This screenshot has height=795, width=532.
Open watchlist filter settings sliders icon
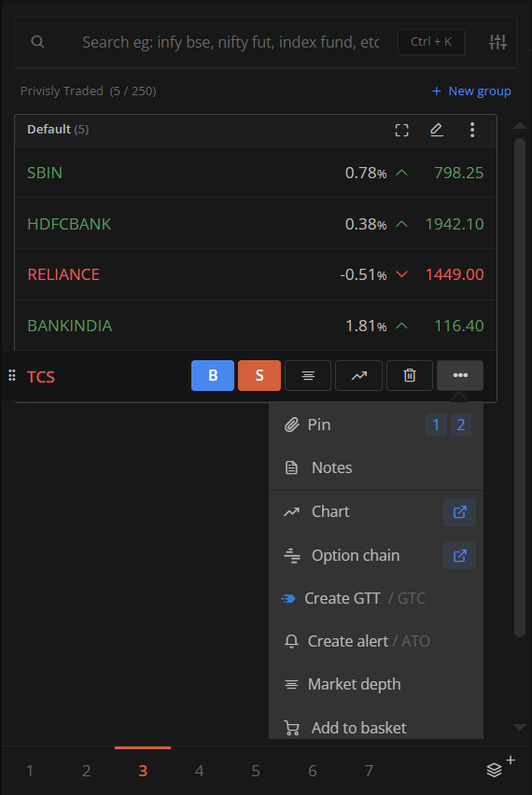pyautogui.click(x=497, y=42)
